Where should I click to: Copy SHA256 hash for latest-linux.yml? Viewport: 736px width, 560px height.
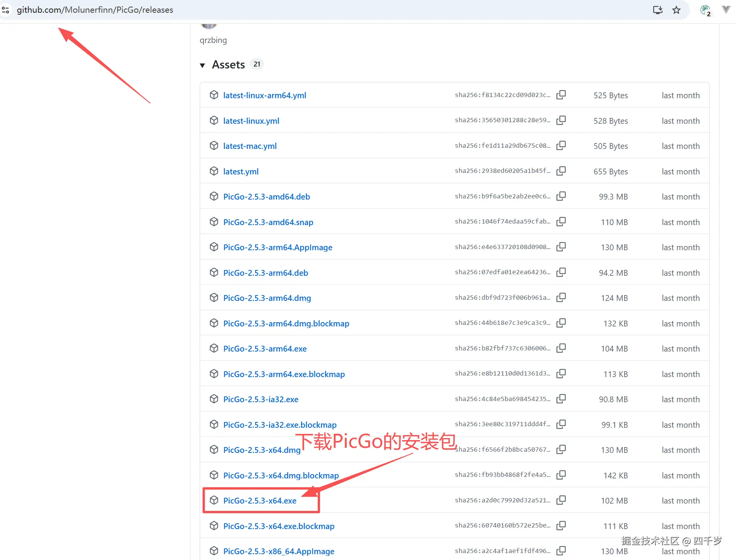tap(561, 121)
